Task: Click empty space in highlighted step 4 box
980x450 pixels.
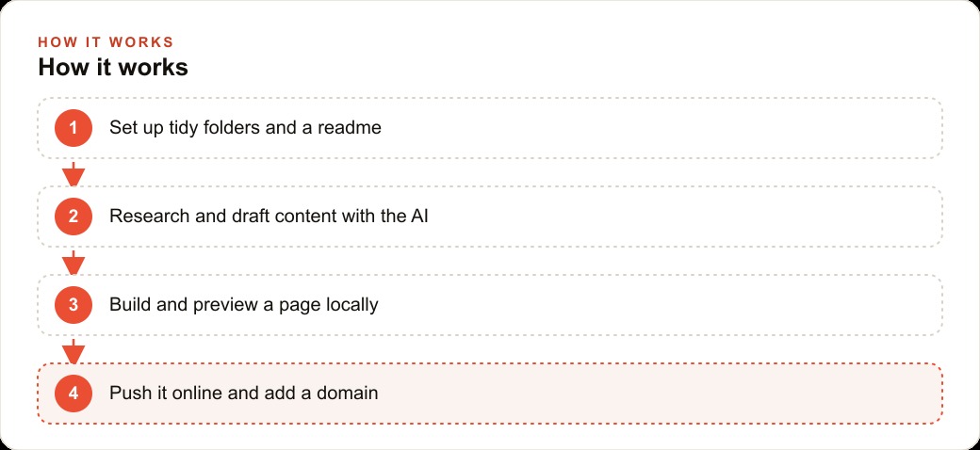Action: pos(656,394)
